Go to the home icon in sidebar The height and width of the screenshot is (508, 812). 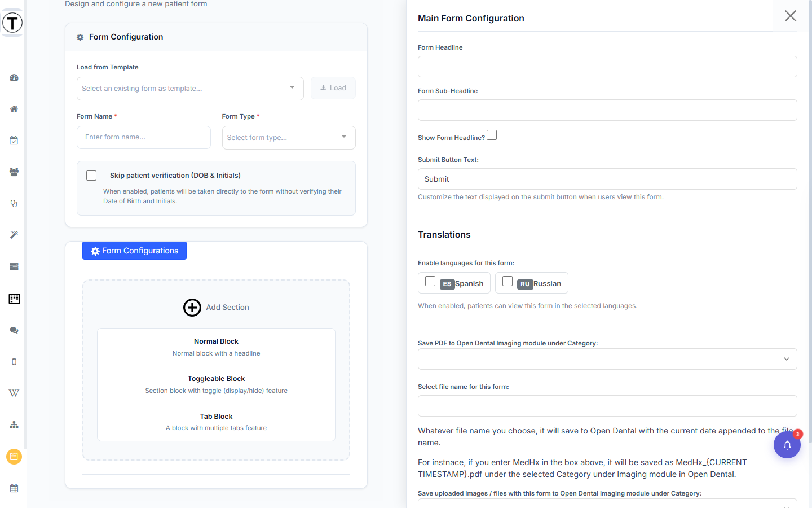tap(14, 109)
